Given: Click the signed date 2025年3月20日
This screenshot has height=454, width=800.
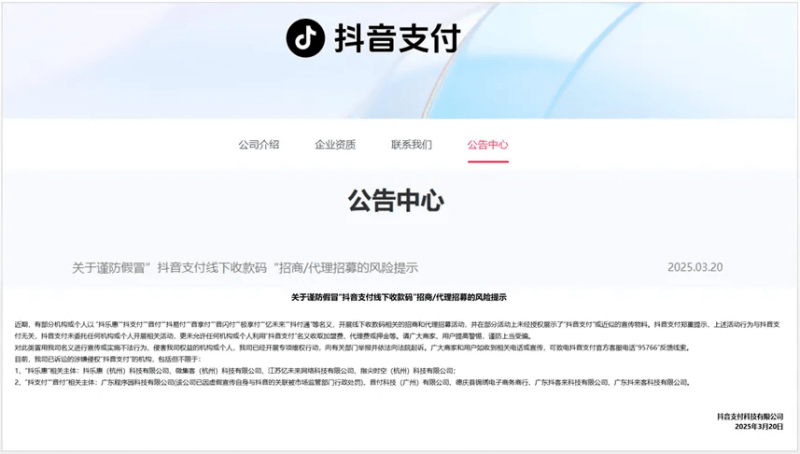Looking at the screenshot, I should click(x=759, y=426).
